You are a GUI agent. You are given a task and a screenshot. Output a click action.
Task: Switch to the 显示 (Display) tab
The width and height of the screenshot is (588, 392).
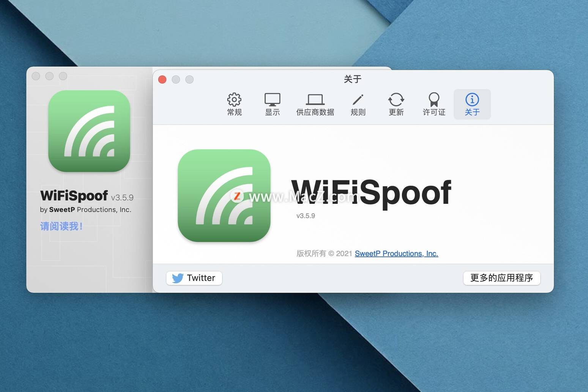pos(272,104)
